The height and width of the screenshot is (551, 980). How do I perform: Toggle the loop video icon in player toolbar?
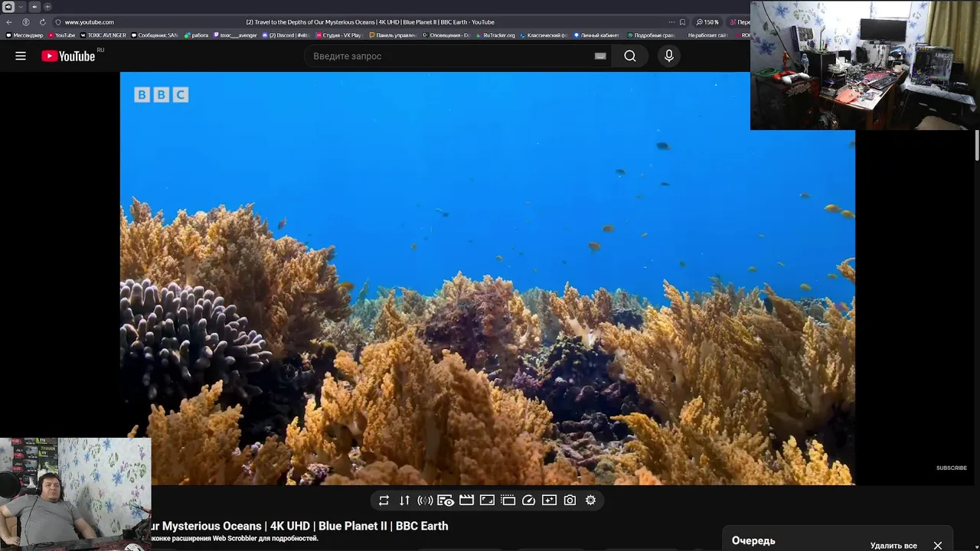[x=384, y=500]
